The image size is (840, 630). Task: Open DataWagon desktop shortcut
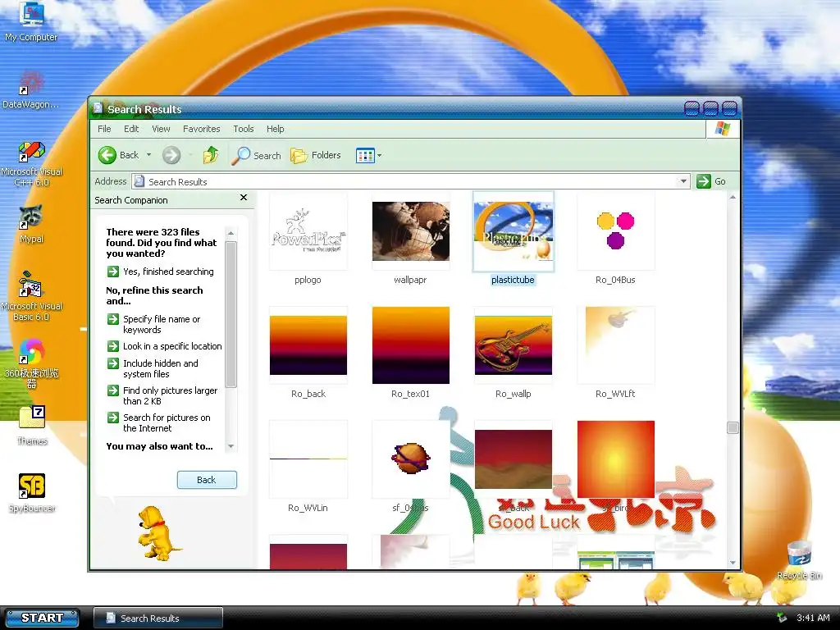pos(31,90)
